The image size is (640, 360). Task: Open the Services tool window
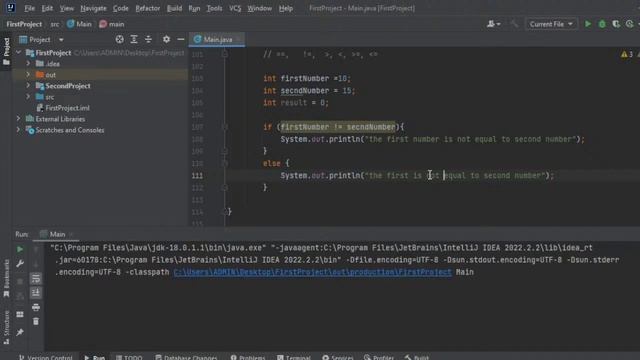click(338, 358)
